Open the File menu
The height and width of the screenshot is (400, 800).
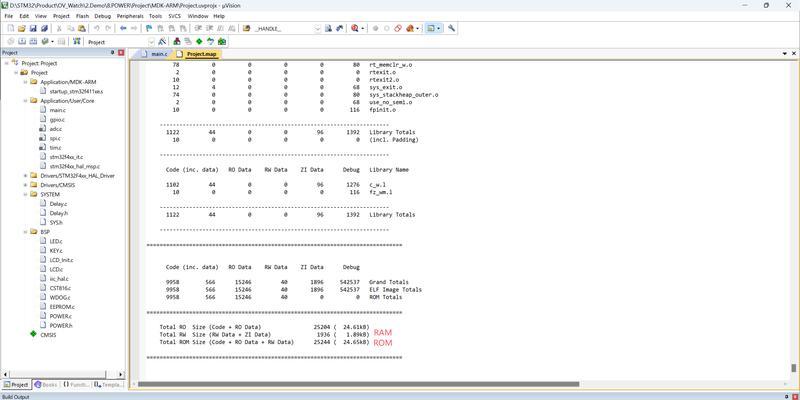9,16
